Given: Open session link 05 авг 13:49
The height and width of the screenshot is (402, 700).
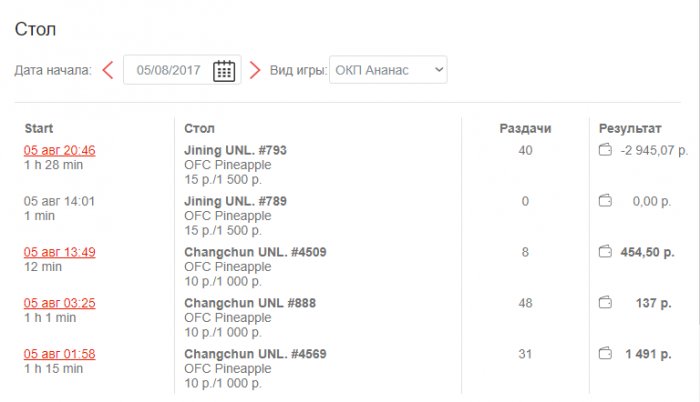Looking at the screenshot, I should [x=59, y=252].
